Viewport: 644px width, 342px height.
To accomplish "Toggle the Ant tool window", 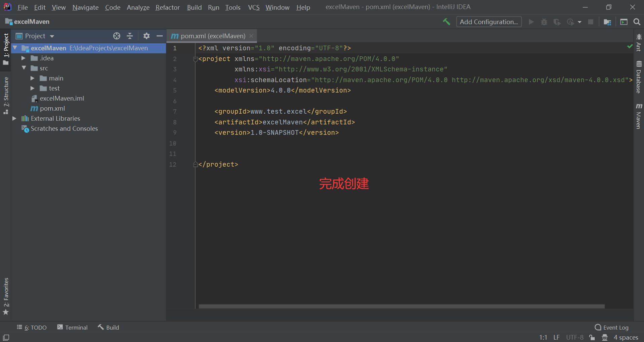I will click(639, 42).
